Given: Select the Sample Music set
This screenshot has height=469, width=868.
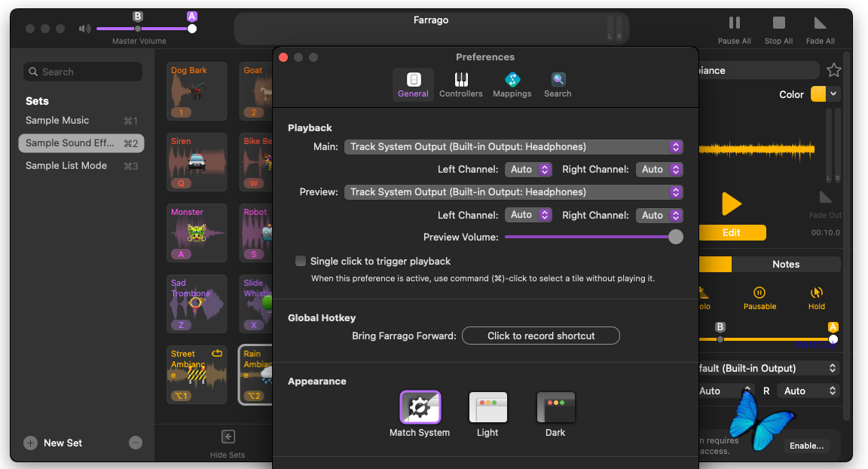Looking at the screenshot, I should point(81,120).
